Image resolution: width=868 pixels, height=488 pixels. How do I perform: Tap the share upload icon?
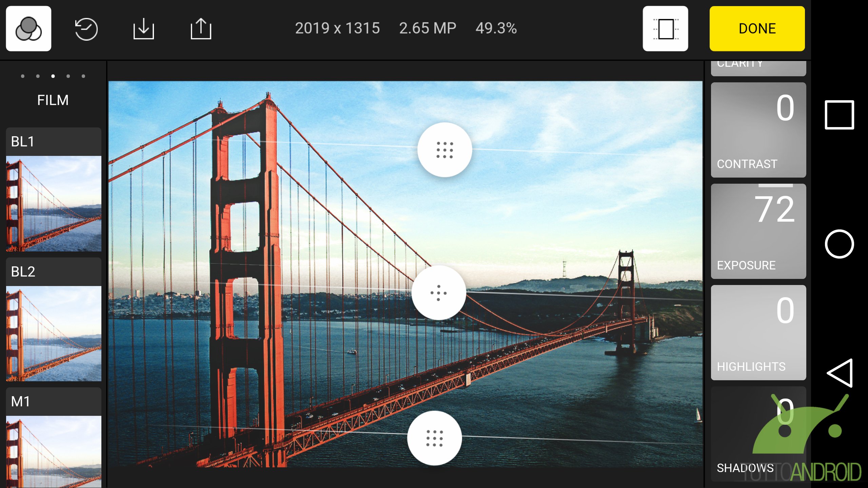coord(201,28)
